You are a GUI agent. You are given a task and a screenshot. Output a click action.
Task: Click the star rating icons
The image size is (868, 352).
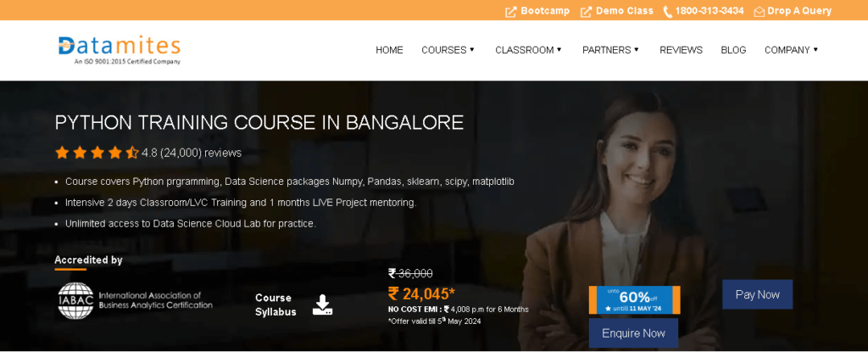[97, 153]
